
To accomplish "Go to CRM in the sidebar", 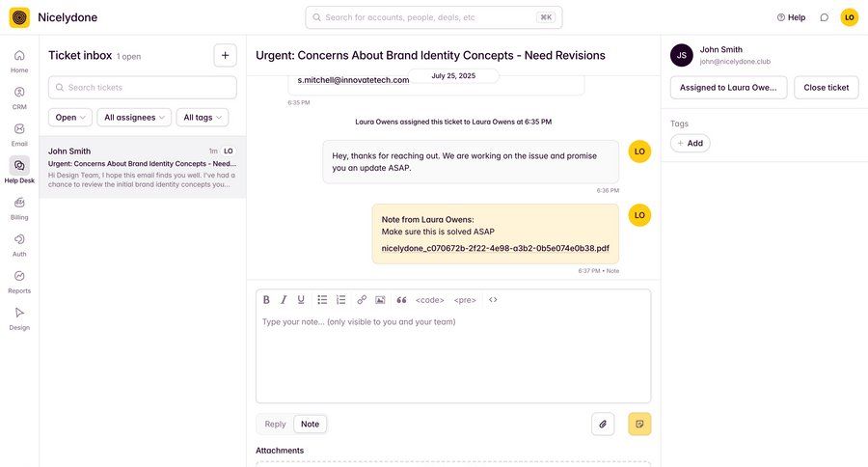I will pos(19,98).
